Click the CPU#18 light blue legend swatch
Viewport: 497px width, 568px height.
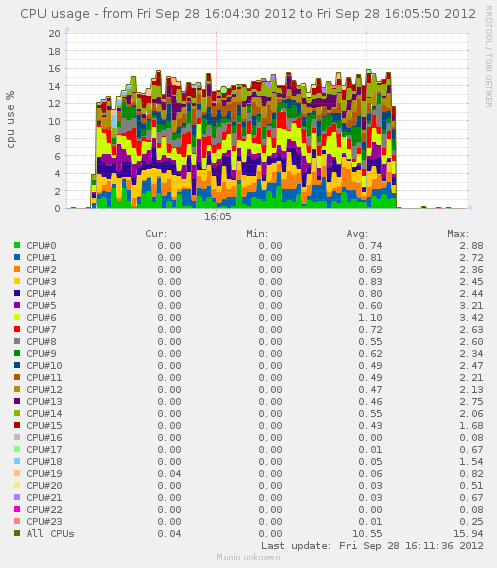coord(17,461)
